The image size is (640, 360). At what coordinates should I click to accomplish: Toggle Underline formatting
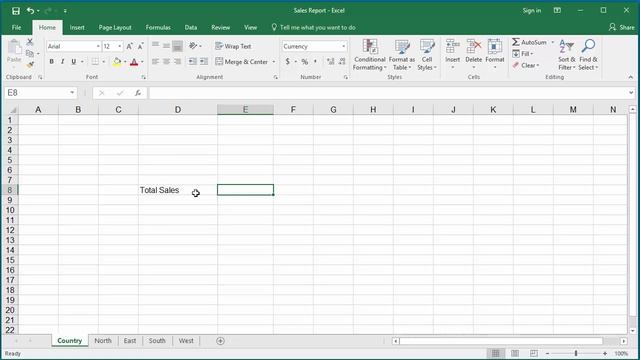73,62
